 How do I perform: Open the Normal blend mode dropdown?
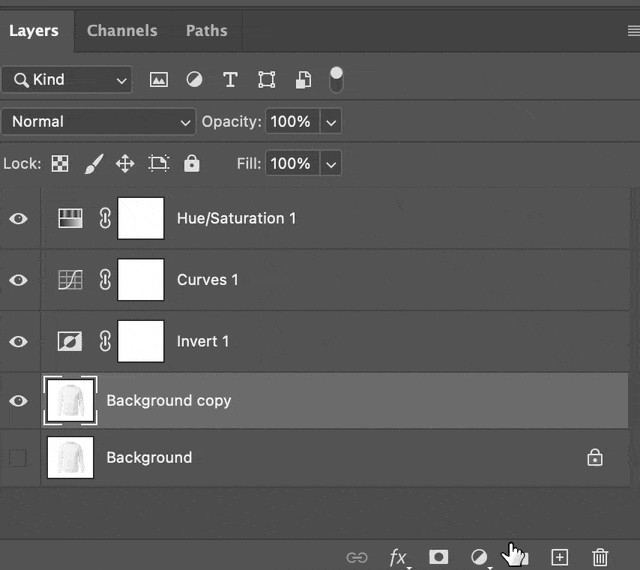(98, 122)
